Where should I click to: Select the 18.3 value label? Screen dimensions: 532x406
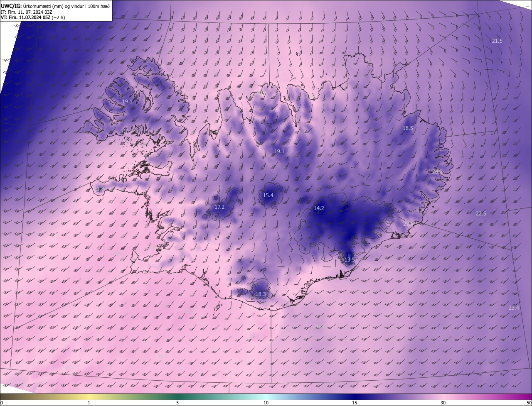coord(261,294)
